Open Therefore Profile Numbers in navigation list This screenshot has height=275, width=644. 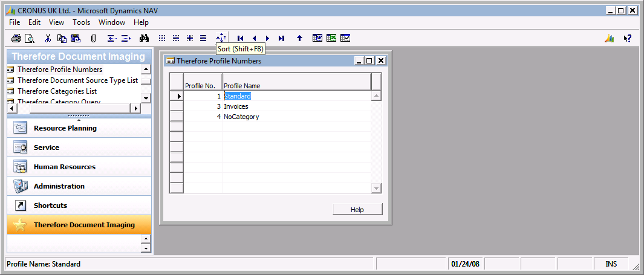[60, 70]
